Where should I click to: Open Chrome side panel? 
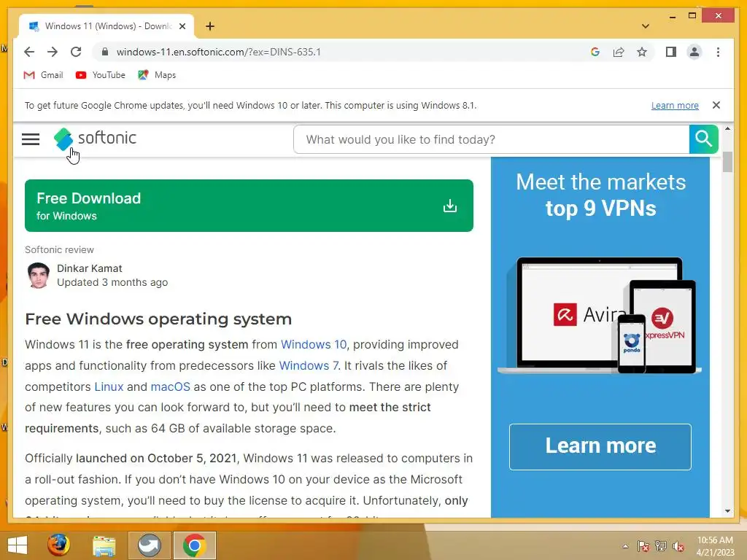[x=671, y=52]
